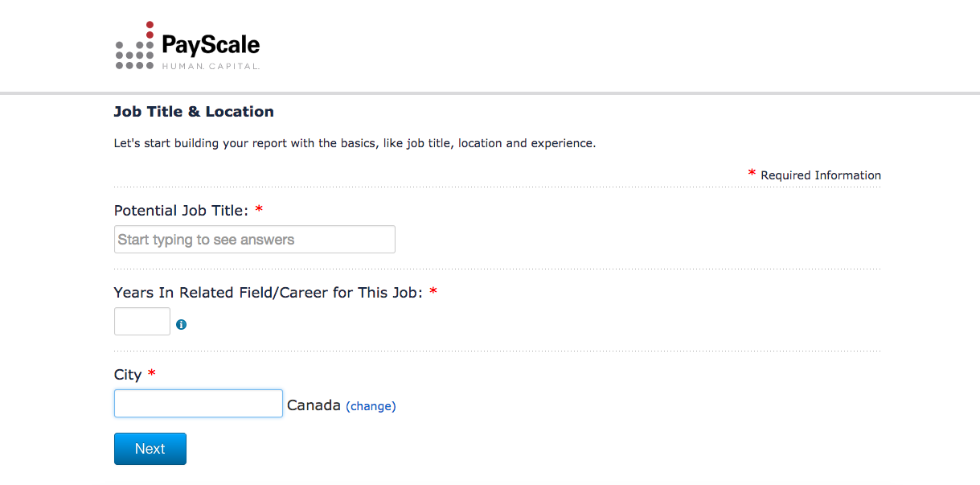Click the asterisk beside Years In Related Field
980x485 pixels.
(x=433, y=291)
